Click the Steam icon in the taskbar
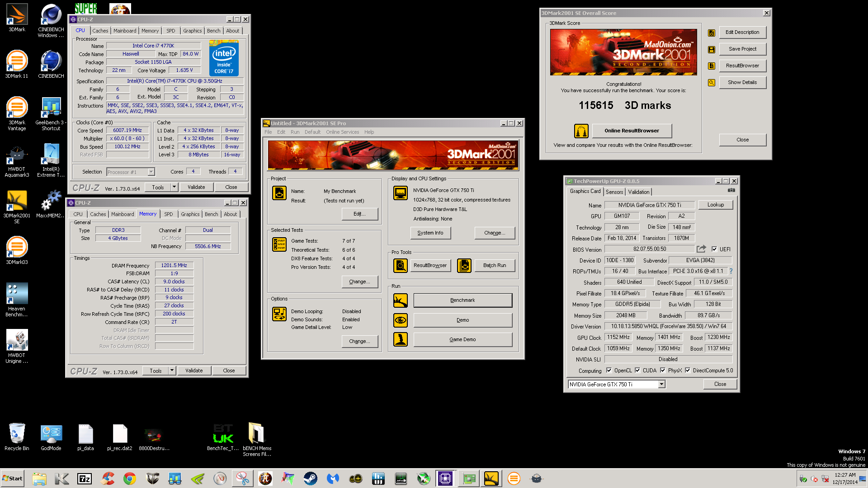 coord(311,479)
